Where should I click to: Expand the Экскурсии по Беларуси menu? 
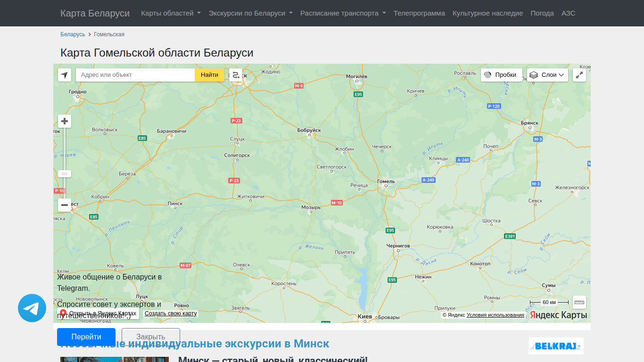coord(251,13)
